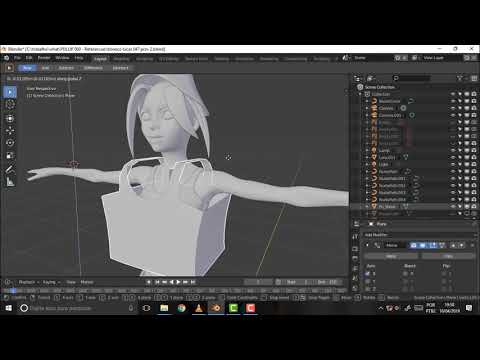The image size is (480, 360).
Task: Play the animation in reverse
Action: 171,282
